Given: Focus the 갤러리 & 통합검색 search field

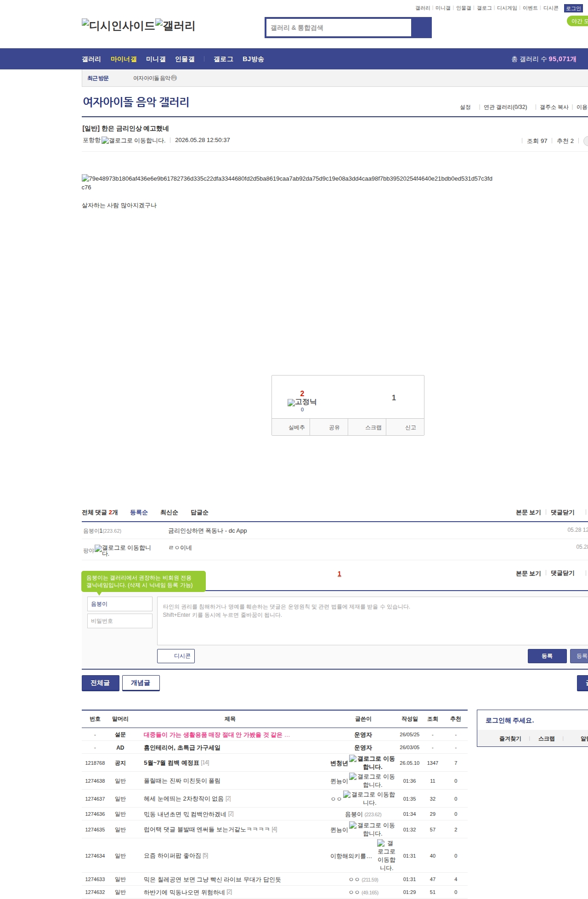Looking at the screenshot, I should click(x=339, y=28).
